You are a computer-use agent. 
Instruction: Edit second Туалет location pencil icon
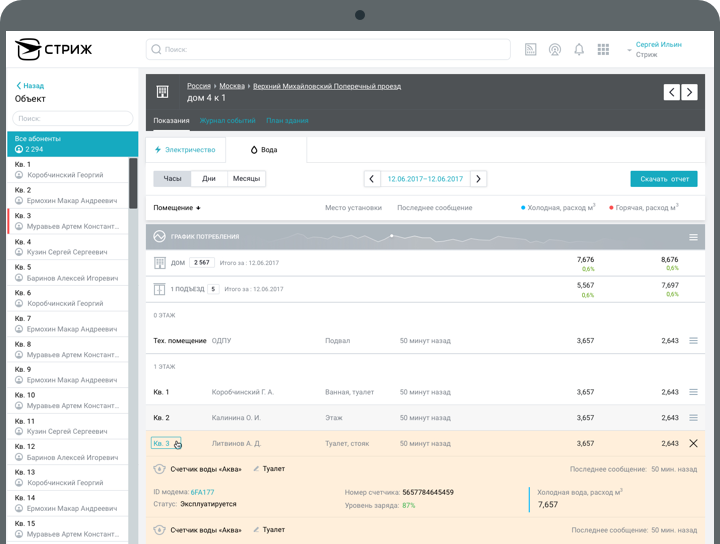point(256,530)
